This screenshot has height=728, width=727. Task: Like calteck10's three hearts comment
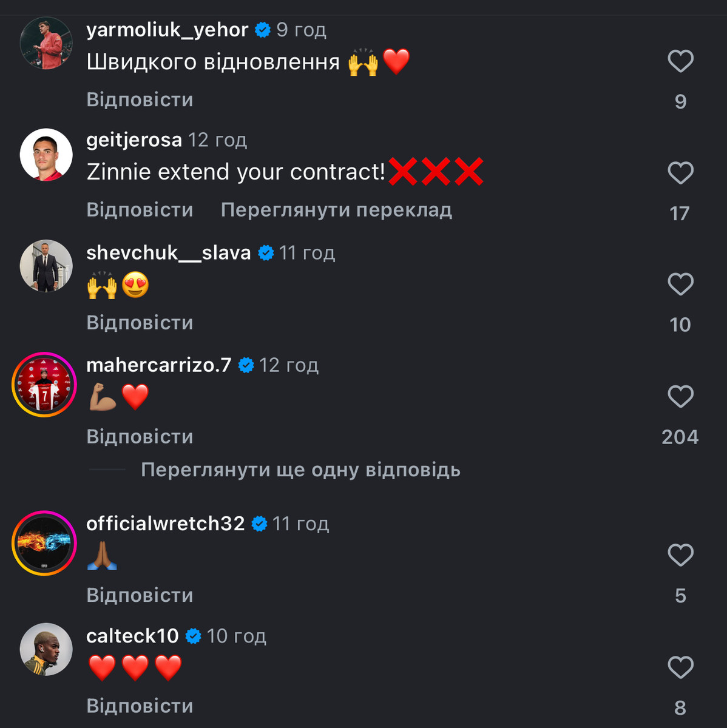pos(680,667)
